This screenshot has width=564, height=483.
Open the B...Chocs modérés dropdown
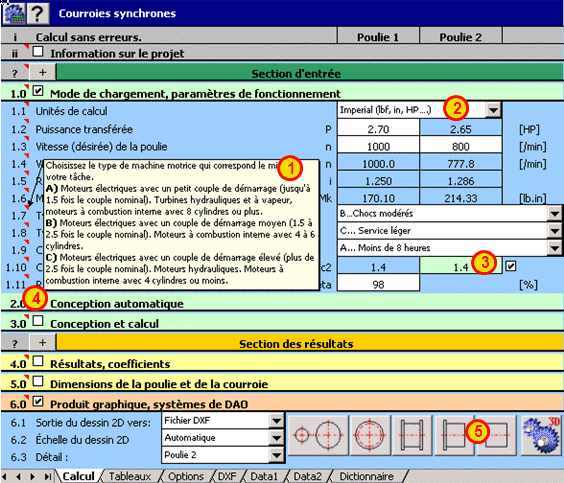(x=554, y=214)
